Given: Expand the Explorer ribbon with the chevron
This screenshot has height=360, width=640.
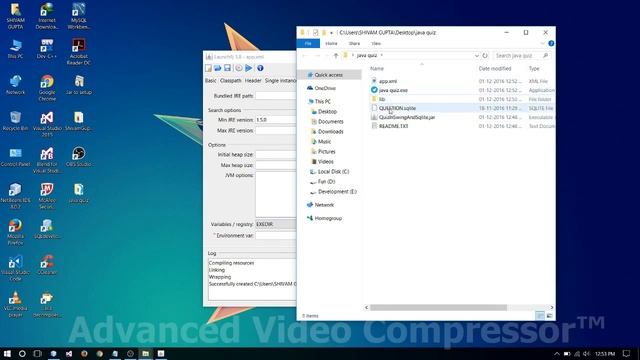Looking at the screenshot, I should click(542, 43).
